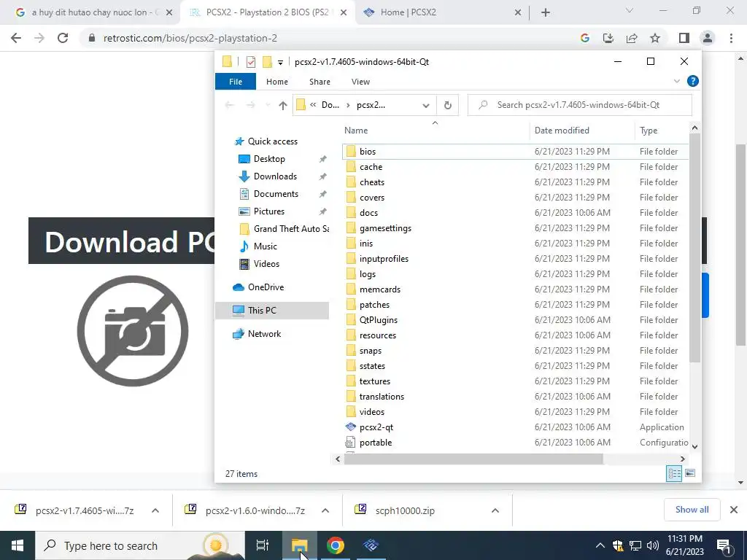Share this page from Chrome toolbar
Viewport: 747px width, 560px height.
(632, 38)
